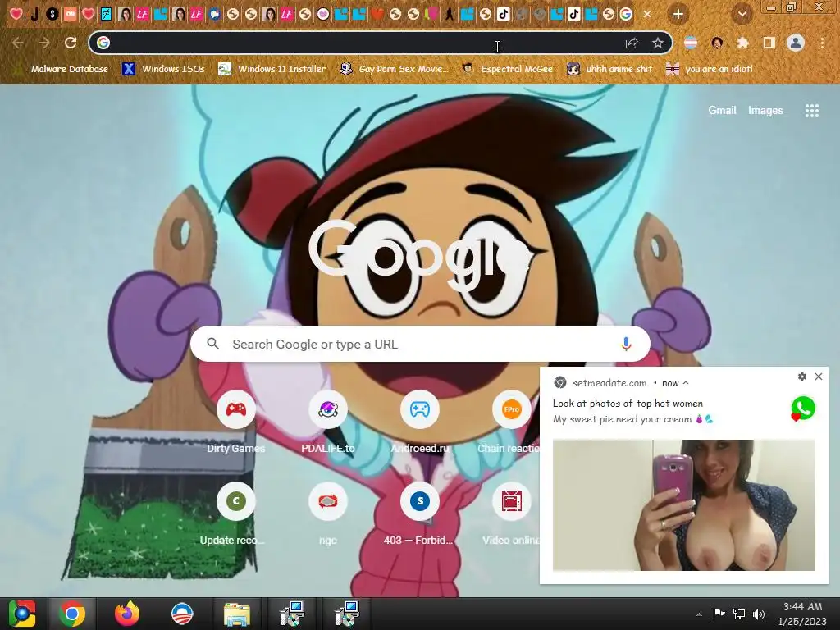
Task: Switch to the first heart-icon tab
Action: [x=16, y=15]
